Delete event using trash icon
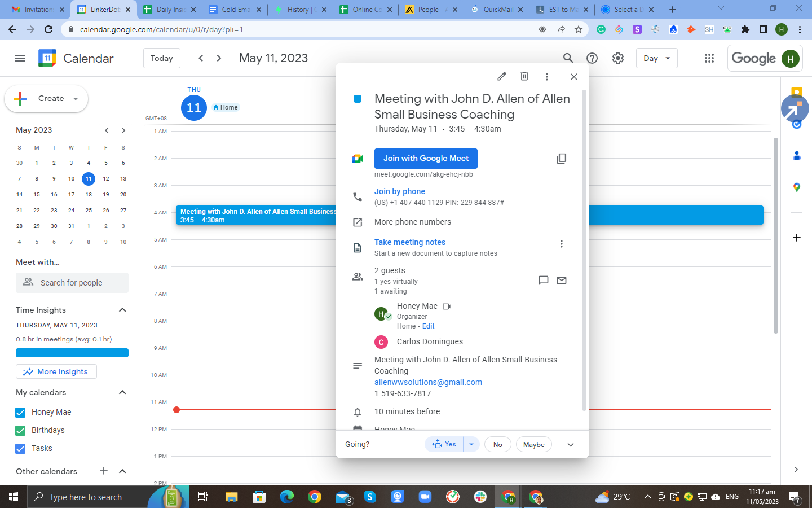The width and height of the screenshot is (812, 508). pyautogui.click(x=524, y=76)
